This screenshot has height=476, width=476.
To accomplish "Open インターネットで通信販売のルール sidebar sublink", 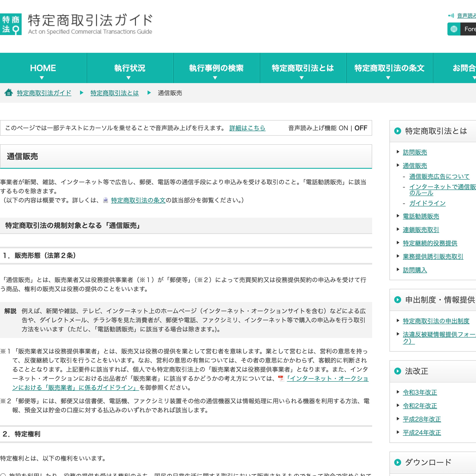I will (442, 190).
